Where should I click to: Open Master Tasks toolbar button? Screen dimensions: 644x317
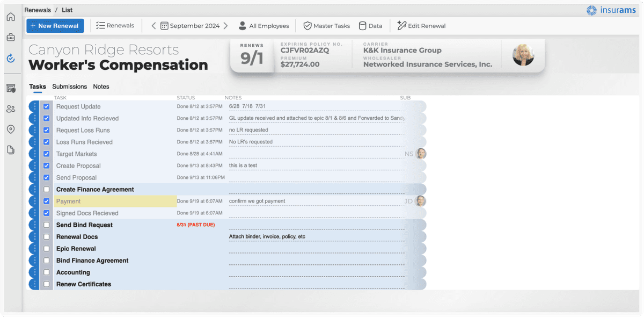pos(326,26)
